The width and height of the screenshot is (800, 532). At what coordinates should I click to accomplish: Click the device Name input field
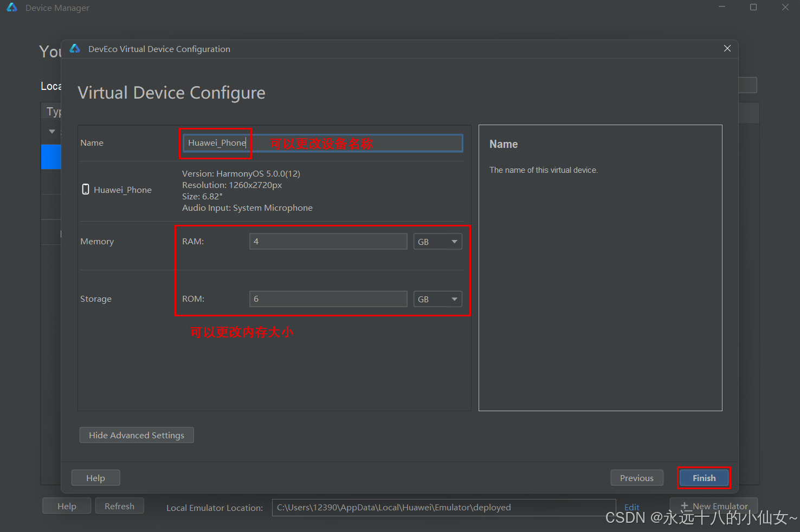pyautogui.click(x=322, y=143)
